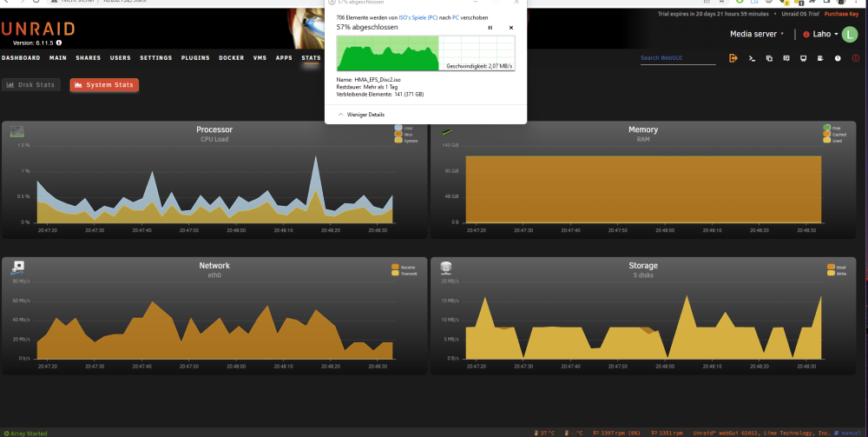Viewport: 868px width, 437px height.
Task: Click the Processor chart title
Action: [214, 129]
